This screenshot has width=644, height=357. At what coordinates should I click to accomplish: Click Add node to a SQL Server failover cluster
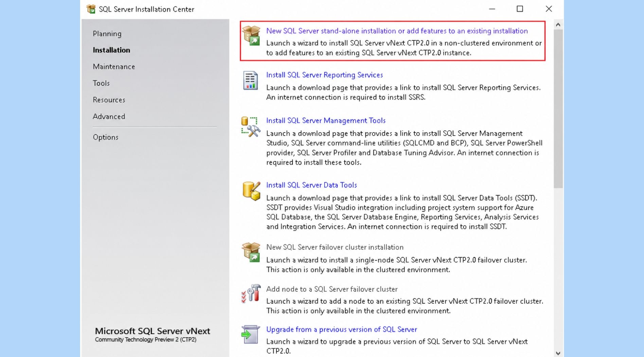[332, 289]
